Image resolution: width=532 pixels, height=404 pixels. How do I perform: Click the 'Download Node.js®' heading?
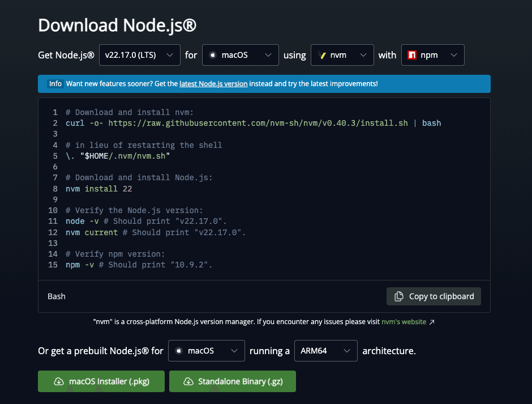[x=117, y=25]
